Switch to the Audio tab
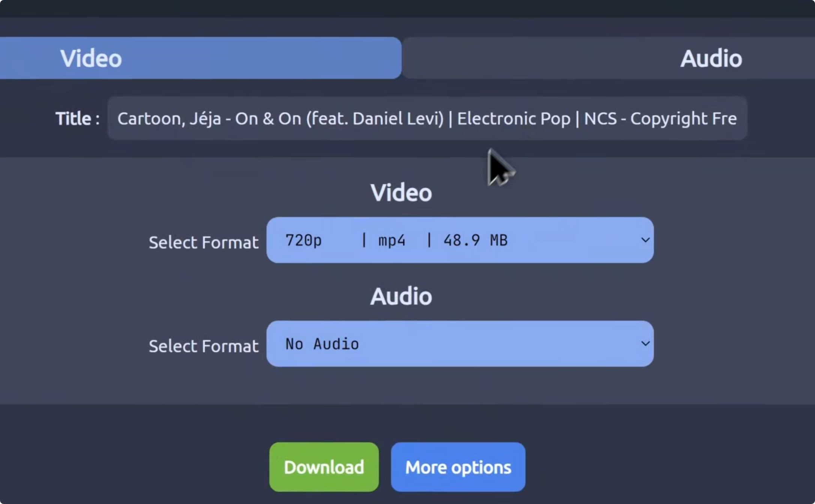Viewport: 815px width, 504px height. tap(710, 58)
